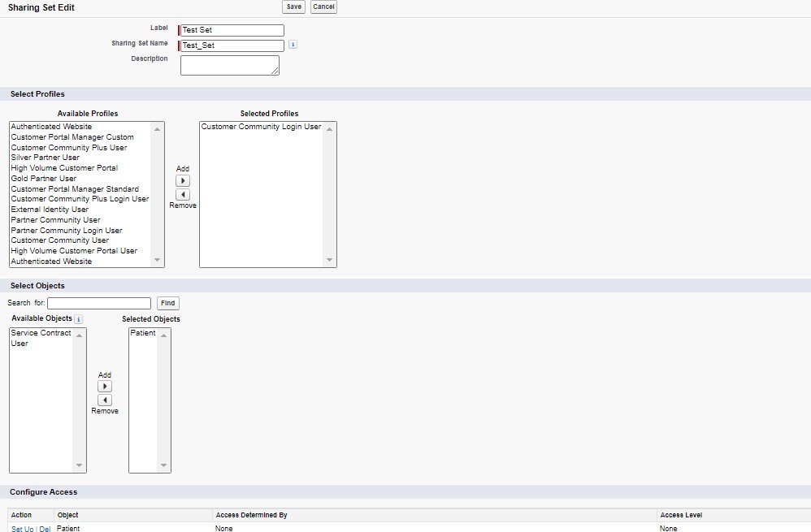Select Gold Partner User in Available Profiles
The width and height of the screenshot is (811, 532).
pyautogui.click(x=44, y=179)
